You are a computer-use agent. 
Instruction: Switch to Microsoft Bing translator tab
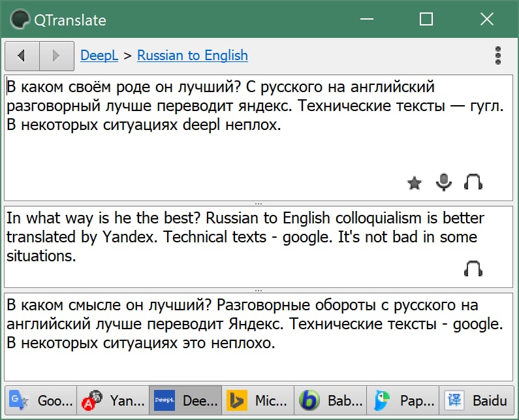258,400
